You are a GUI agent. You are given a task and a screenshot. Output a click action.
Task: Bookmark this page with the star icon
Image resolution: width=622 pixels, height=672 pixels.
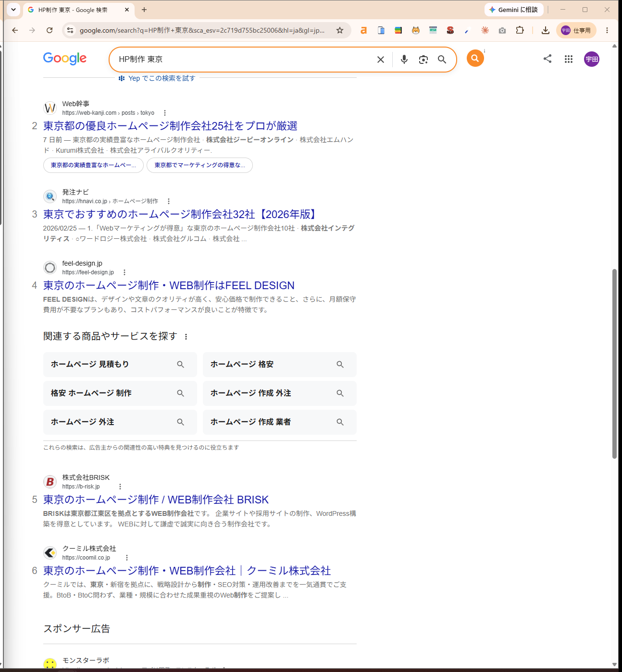[x=340, y=30]
